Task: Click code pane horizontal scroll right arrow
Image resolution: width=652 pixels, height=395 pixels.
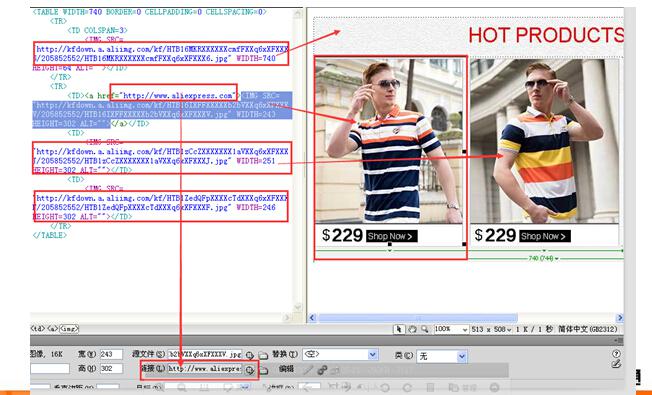Action: pos(287,318)
